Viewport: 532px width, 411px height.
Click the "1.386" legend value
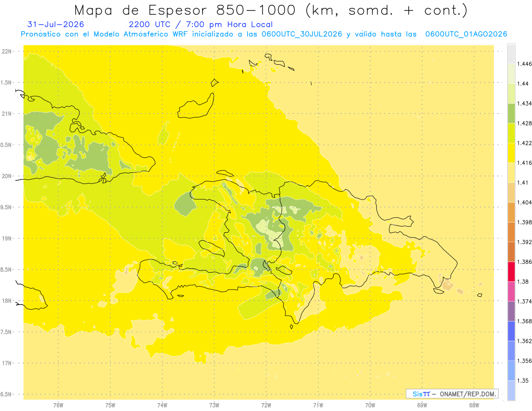coord(525,262)
